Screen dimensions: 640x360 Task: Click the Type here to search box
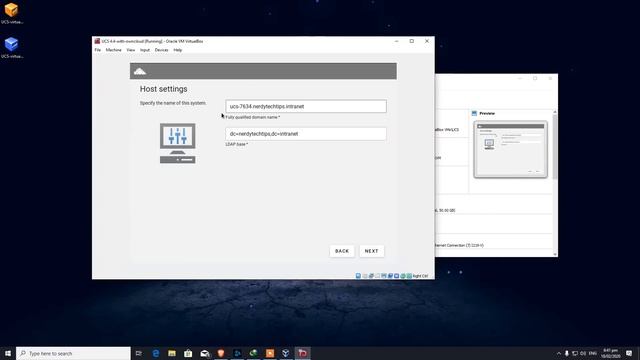click(73, 353)
